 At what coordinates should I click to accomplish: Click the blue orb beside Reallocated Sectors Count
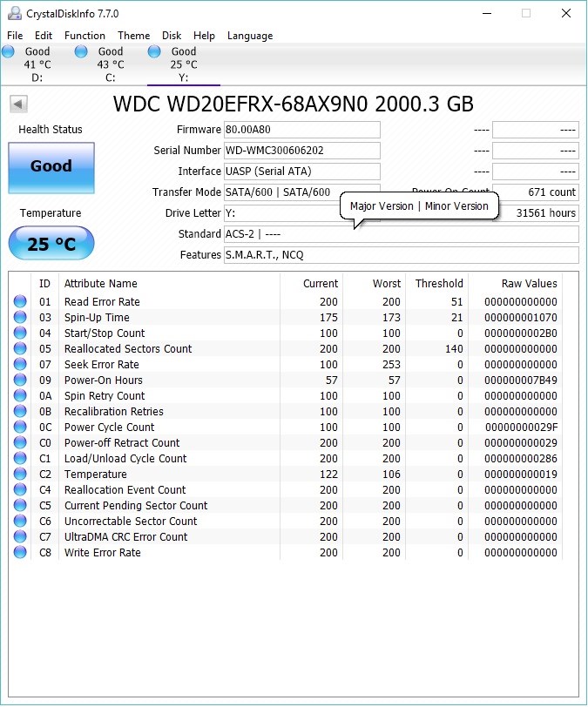(x=20, y=348)
